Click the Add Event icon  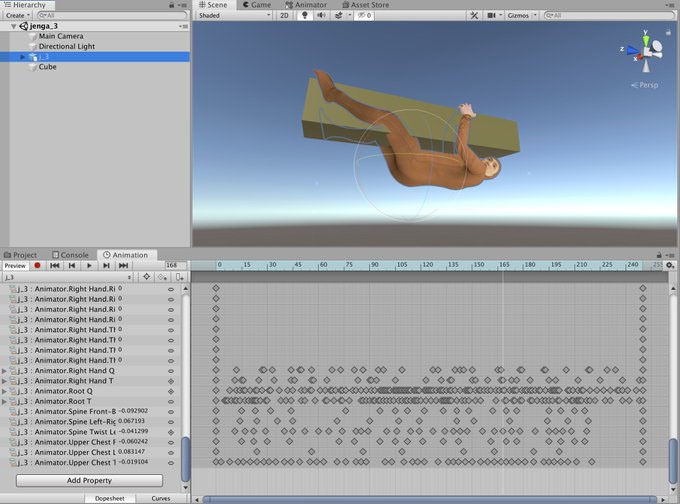[x=179, y=277]
